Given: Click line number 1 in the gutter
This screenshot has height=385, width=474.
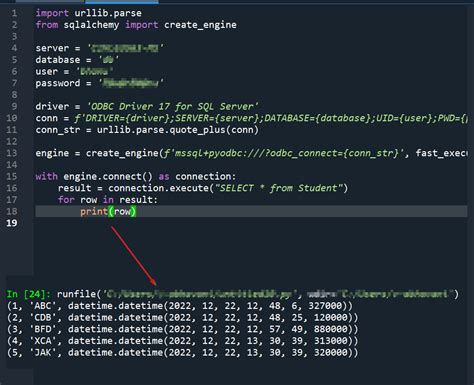Looking at the screenshot, I should [x=14, y=13].
